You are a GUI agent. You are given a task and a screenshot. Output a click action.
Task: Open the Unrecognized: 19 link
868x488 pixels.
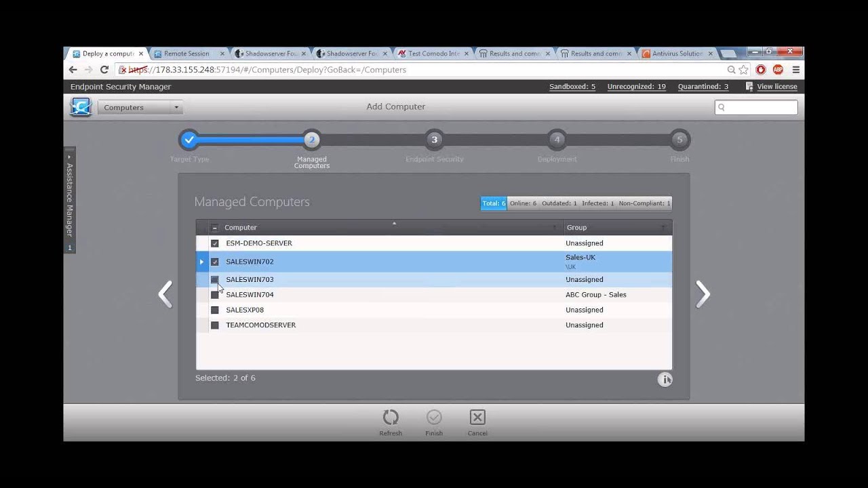tap(637, 87)
